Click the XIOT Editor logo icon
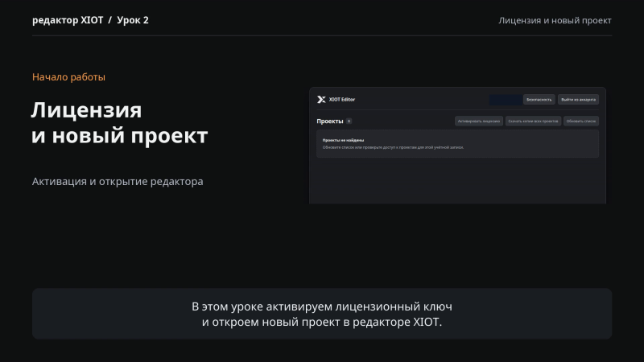 pyautogui.click(x=321, y=99)
